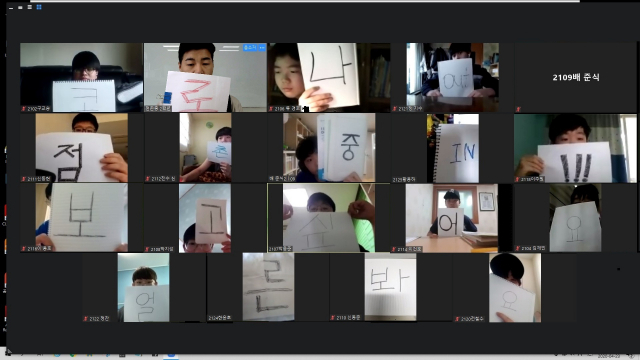640x360 pixels.
Task: Toggle the muted mic on the 2104 tile
Action: click(518, 248)
